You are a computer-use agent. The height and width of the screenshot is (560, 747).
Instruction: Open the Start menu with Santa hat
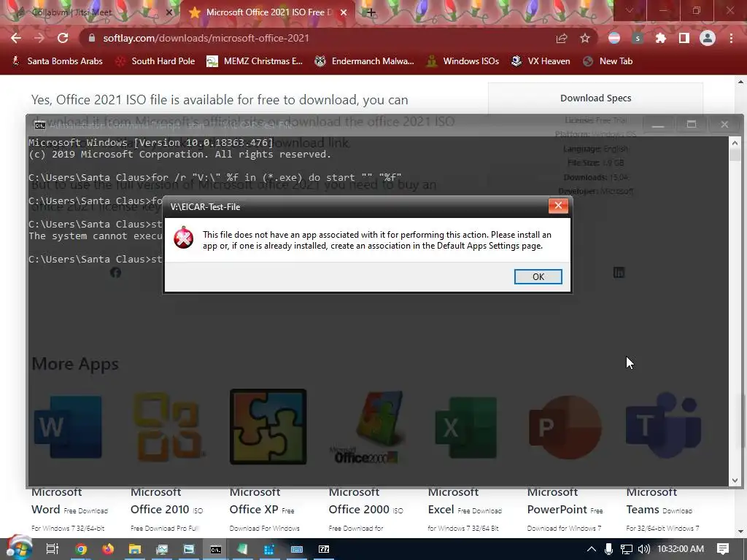pyautogui.click(x=18, y=548)
